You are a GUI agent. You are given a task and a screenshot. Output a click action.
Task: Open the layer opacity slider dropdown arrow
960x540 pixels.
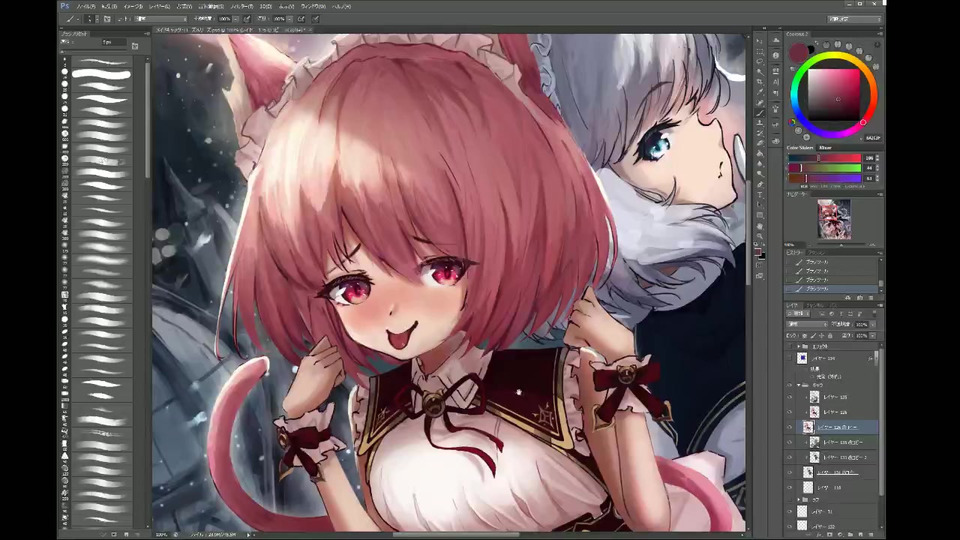[x=872, y=324]
